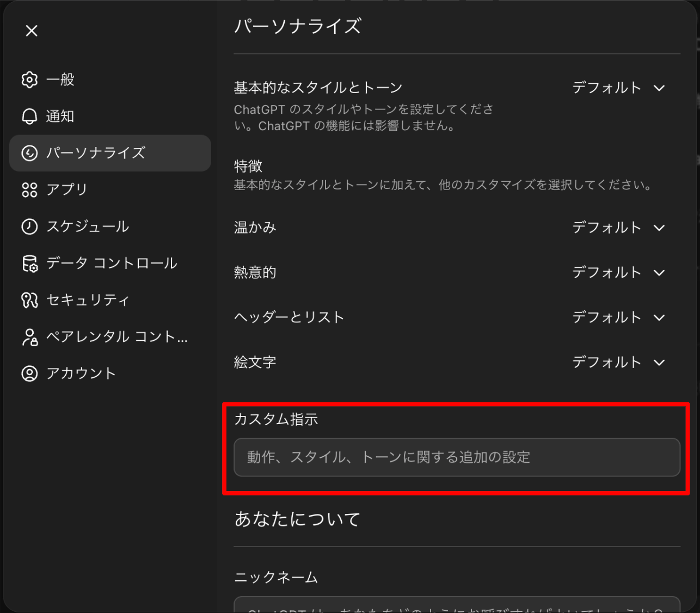Open the 基本的なスタイルとトーン dropdown

618,88
